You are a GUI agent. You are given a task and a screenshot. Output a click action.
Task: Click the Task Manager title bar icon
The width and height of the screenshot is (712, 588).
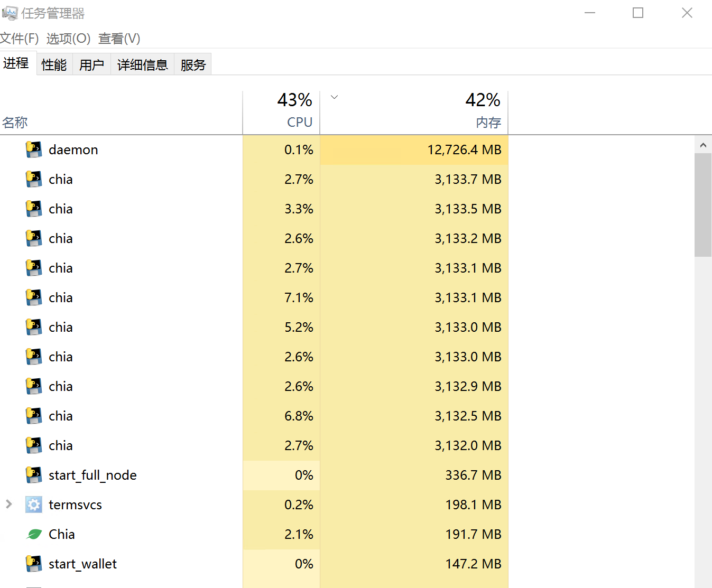point(10,13)
